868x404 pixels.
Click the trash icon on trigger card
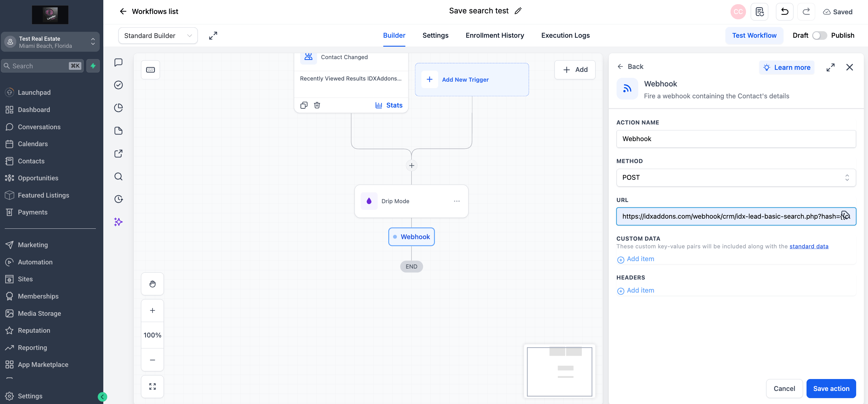coord(317,105)
